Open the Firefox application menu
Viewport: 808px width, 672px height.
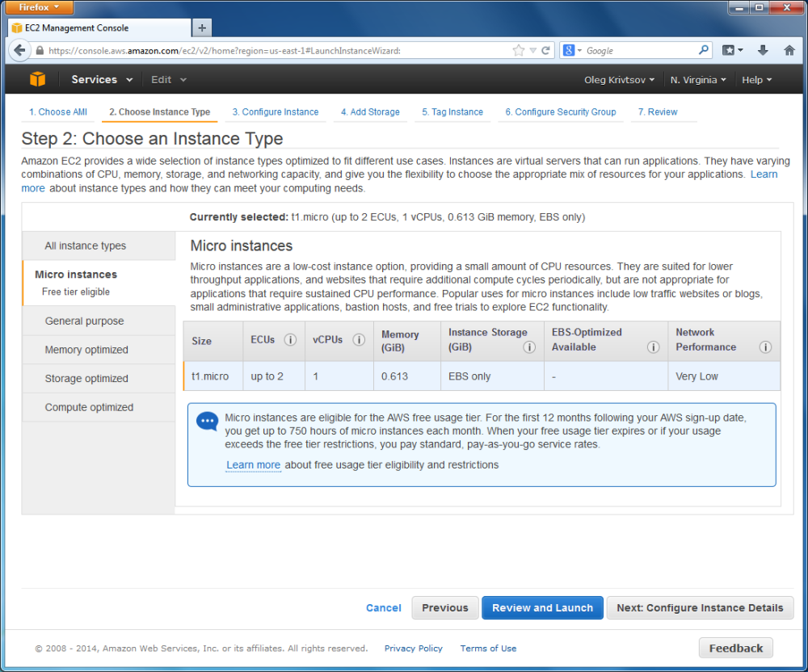tap(39, 7)
